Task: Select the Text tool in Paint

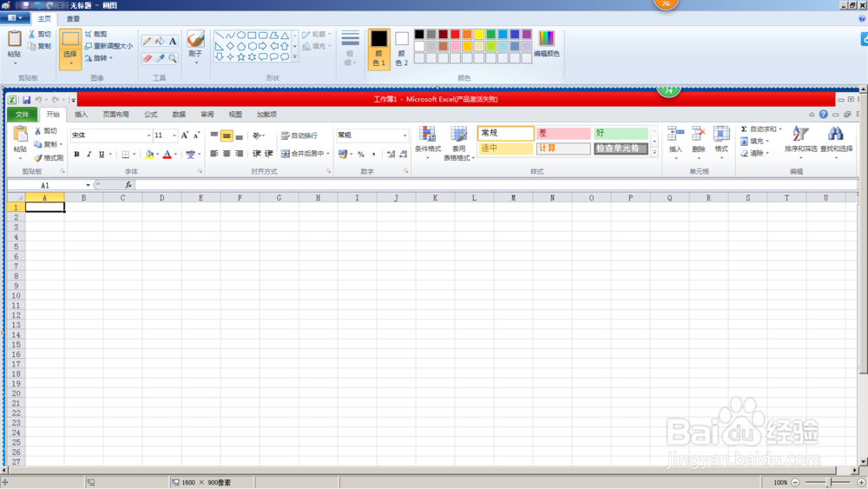Action: [x=173, y=42]
